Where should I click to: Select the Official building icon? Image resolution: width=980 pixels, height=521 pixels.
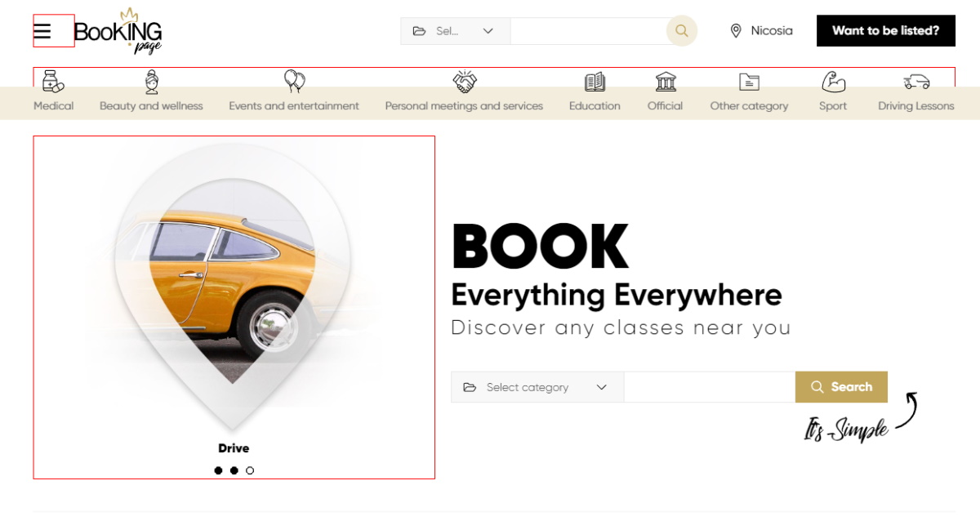coord(666,82)
